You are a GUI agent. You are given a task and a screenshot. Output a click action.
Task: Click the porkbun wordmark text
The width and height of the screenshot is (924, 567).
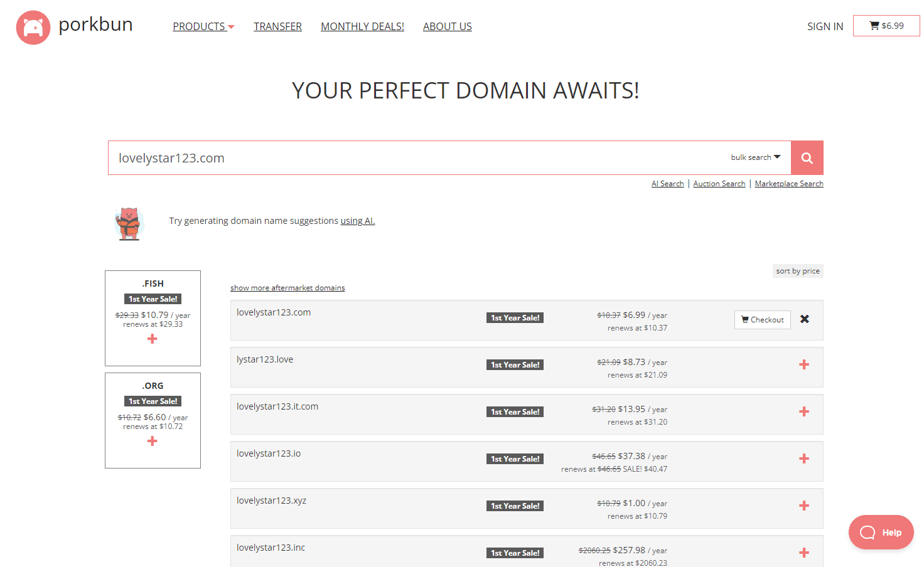95,24
